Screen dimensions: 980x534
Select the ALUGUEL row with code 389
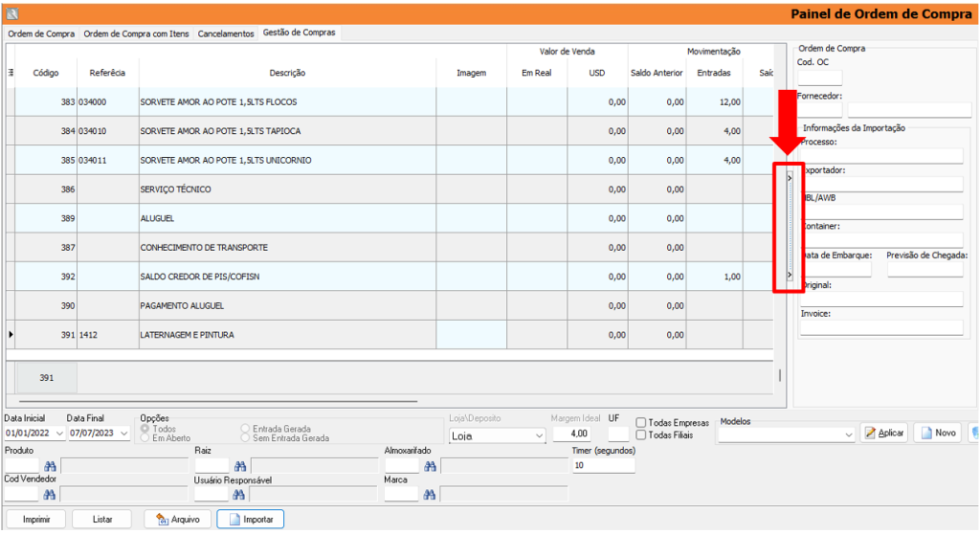[x=390, y=218]
